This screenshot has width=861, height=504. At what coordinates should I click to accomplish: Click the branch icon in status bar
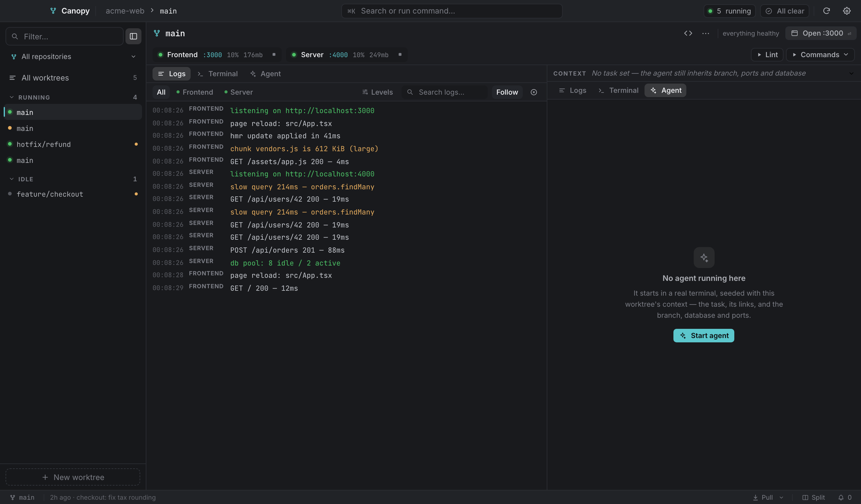(x=12, y=498)
